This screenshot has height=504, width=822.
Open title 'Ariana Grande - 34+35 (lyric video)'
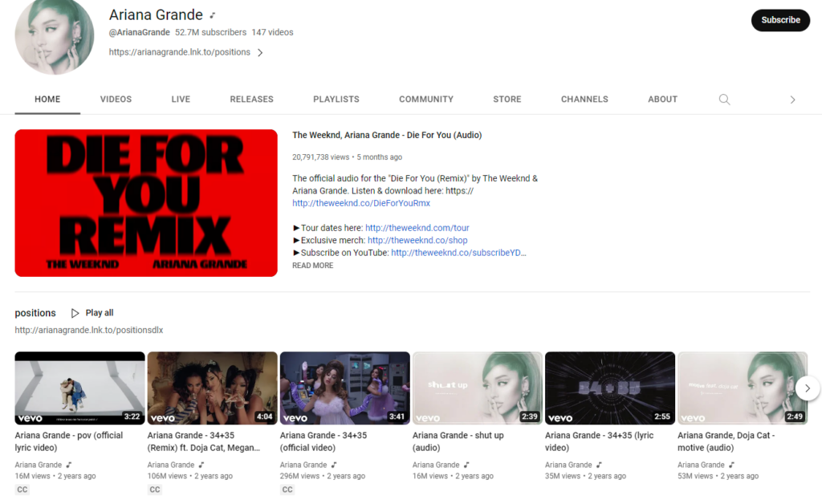click(599, 441)
